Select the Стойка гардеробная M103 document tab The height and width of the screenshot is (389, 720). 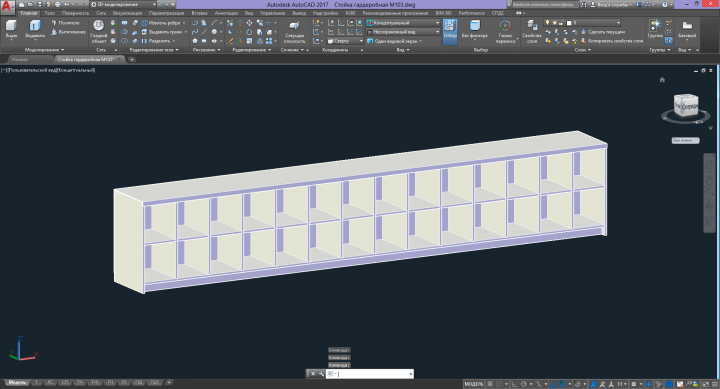89,59
